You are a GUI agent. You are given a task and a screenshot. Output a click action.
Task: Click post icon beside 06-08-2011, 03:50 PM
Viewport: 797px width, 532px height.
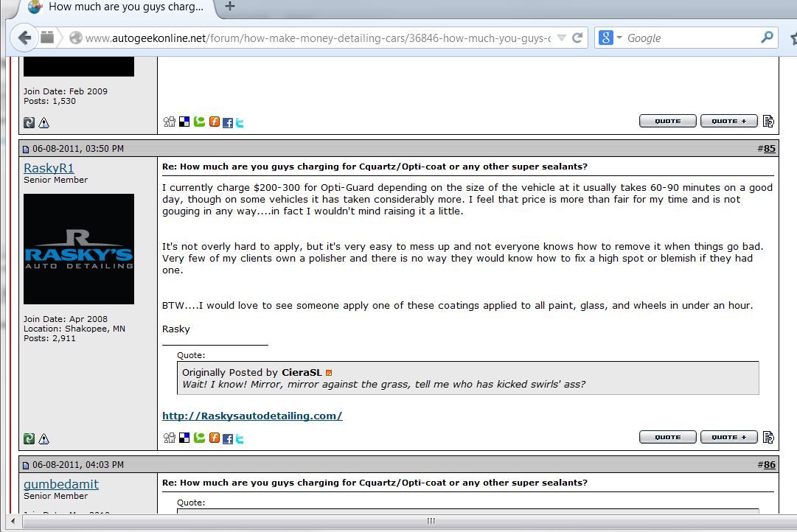(26, 149)
